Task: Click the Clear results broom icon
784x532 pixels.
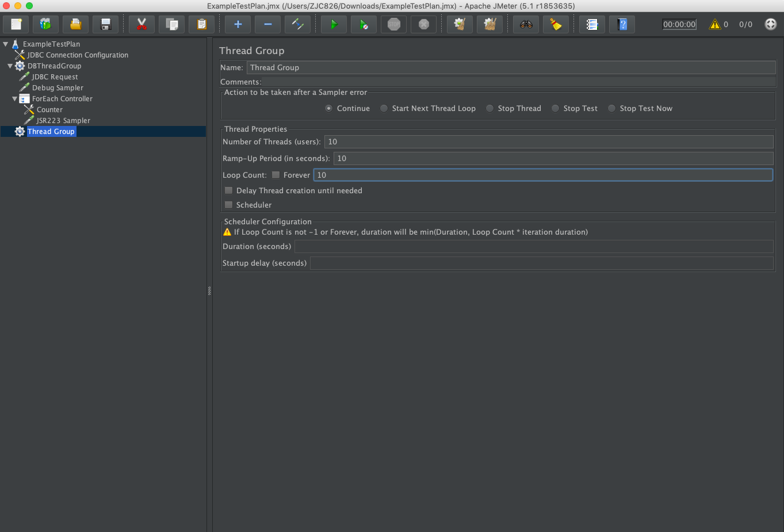Action: coord(460,24)
